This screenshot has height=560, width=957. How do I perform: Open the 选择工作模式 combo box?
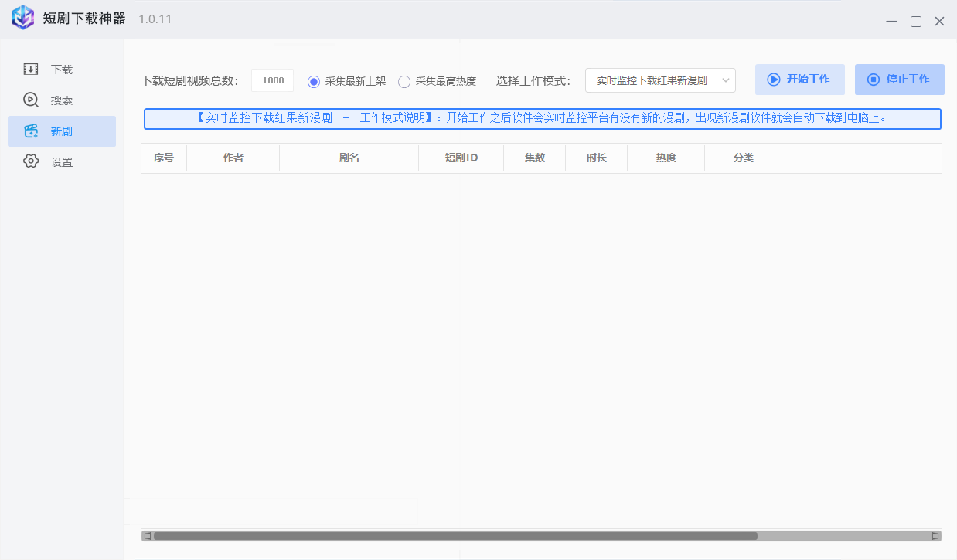coord(660,80)
